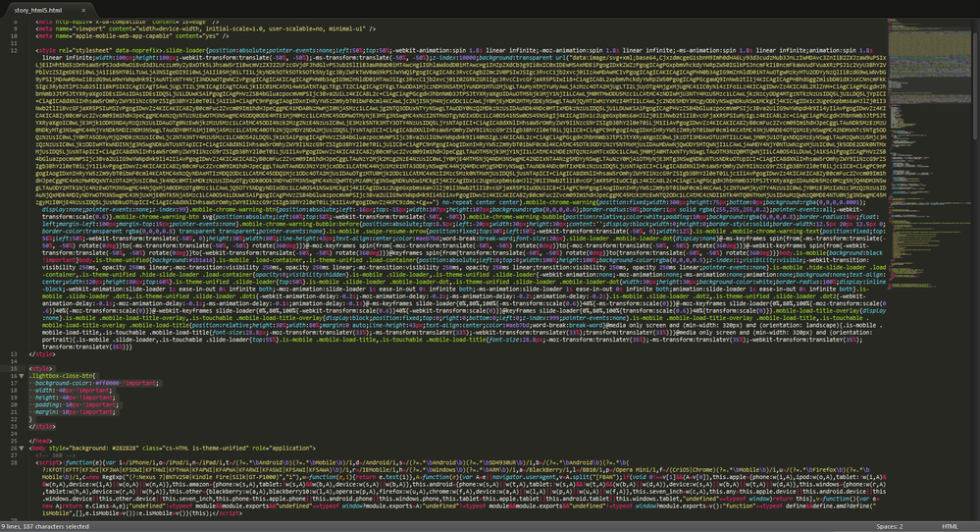
Task: Click the opening <style> tag on line 15
Action: coord(42,369)
